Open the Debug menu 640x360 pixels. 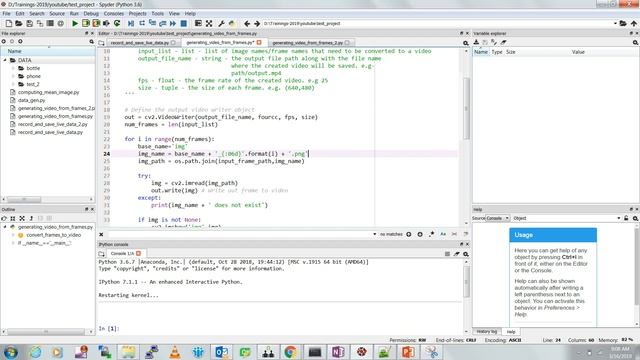pos(91,13)
